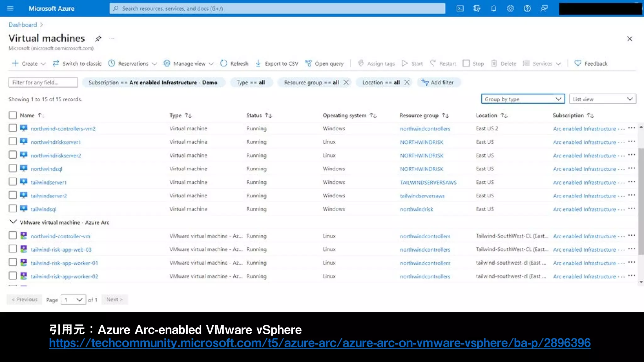This screenshot has height=362, width=644.
Task: Open the ellipsis menu beside the page title
Action: (112, 39)
